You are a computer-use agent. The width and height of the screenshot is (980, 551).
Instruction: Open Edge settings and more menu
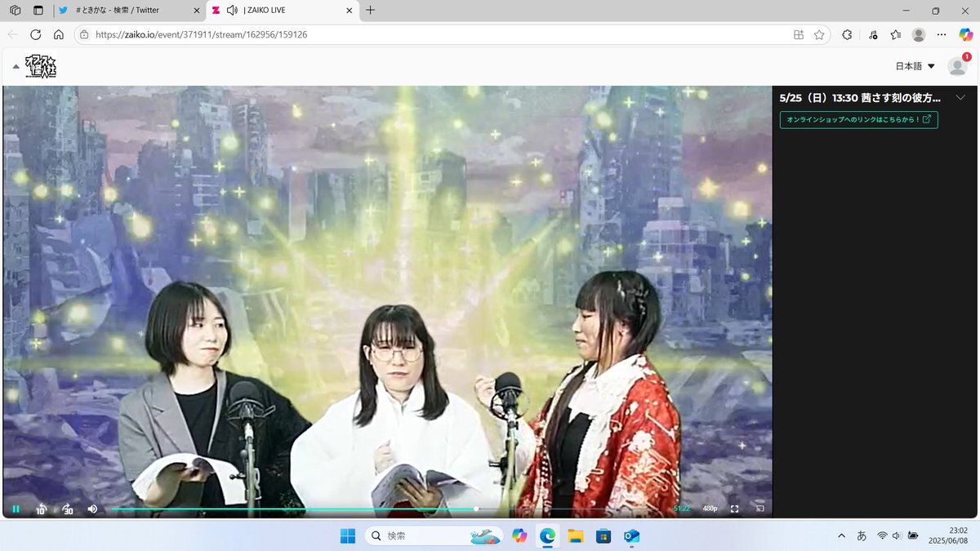tap(942, 34)
